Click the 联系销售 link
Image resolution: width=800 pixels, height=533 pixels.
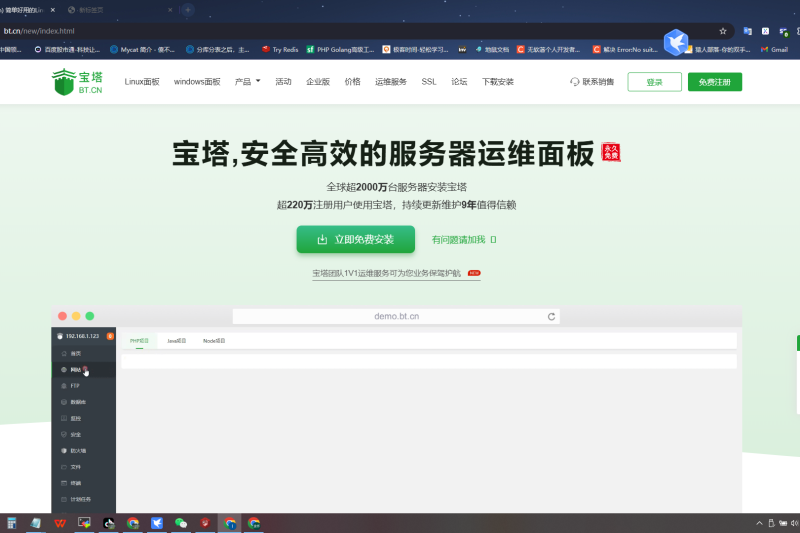[592, 82]
